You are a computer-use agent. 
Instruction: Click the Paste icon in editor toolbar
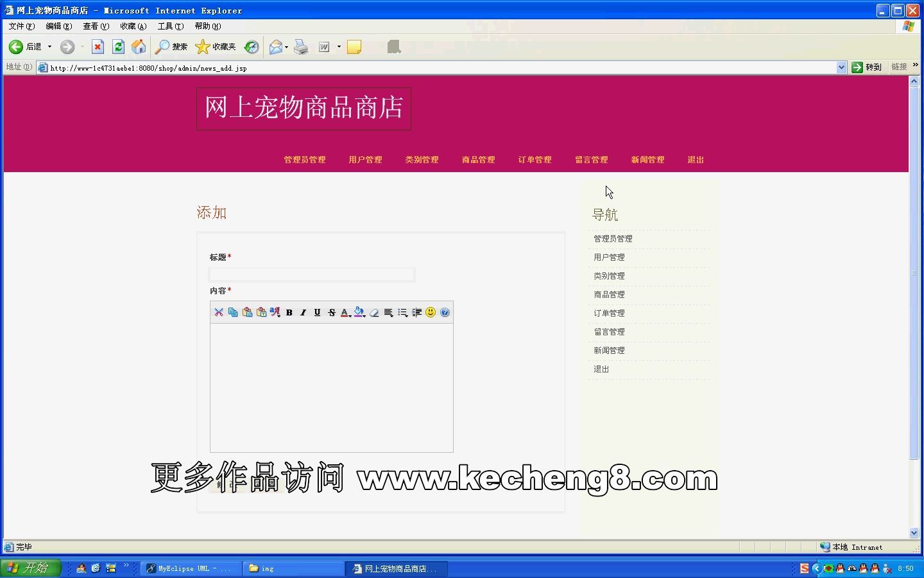tap(247, 312)
